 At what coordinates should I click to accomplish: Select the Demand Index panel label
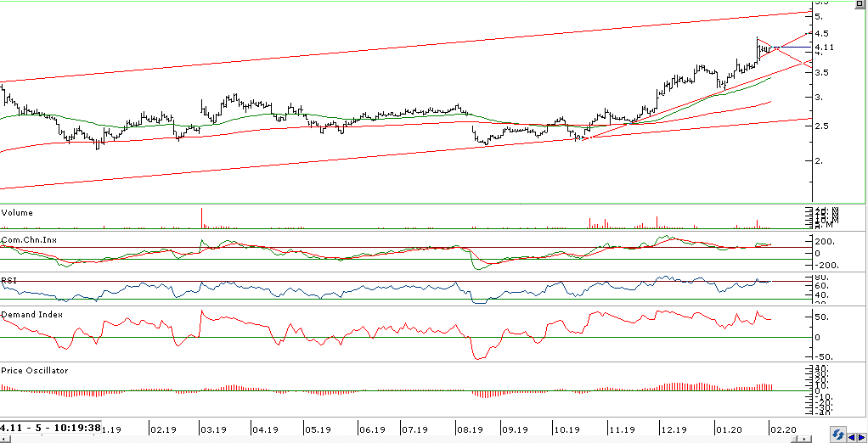[x=31, y=314]
